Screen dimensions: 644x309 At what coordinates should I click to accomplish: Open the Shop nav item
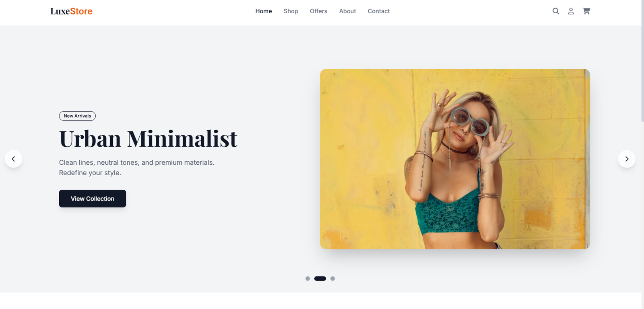(x=291, y=11)
